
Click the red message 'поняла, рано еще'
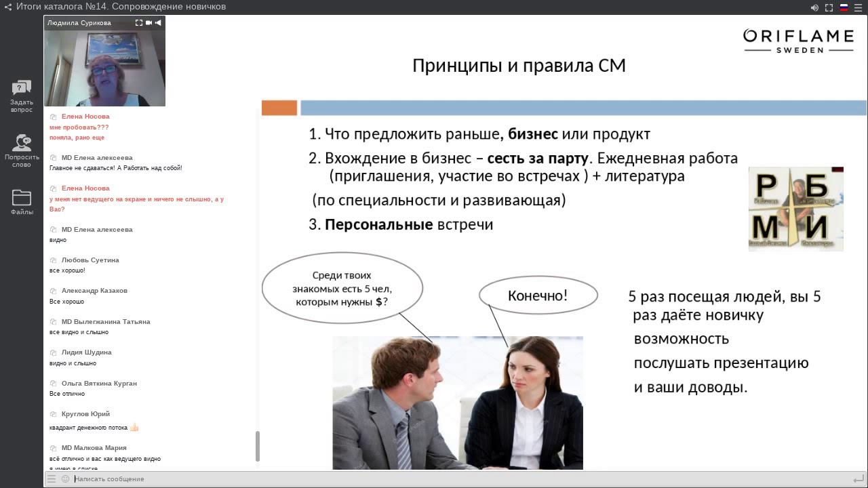point(77,138)
